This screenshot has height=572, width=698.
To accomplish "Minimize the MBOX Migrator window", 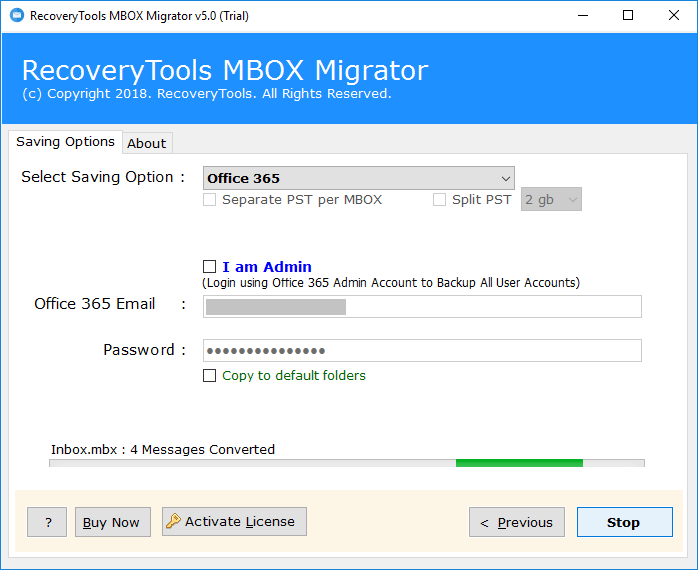I will click(x=583, y=16).
